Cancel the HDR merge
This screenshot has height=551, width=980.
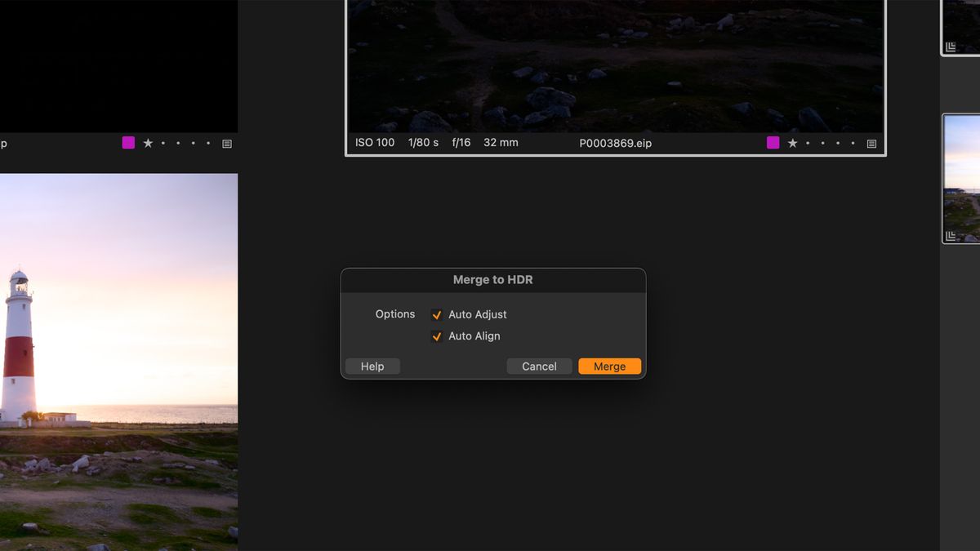pyautogui.click(x=539, y=366)
